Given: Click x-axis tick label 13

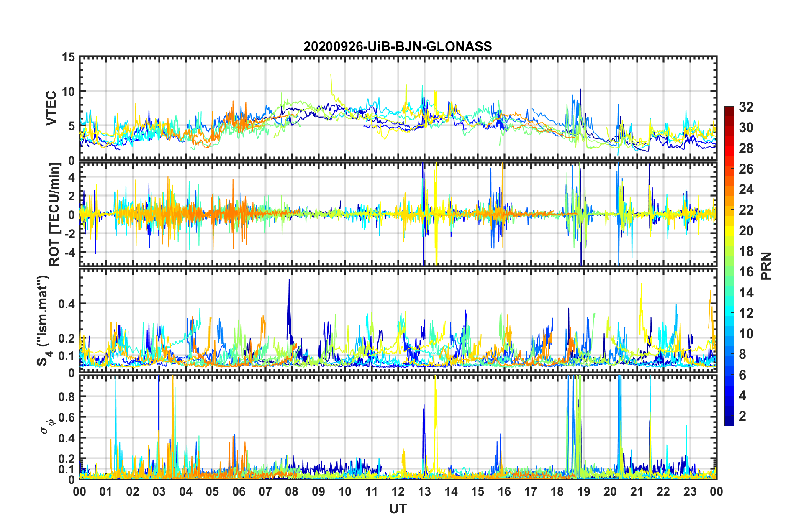Looking at the screenshot, I should (424, 491).
